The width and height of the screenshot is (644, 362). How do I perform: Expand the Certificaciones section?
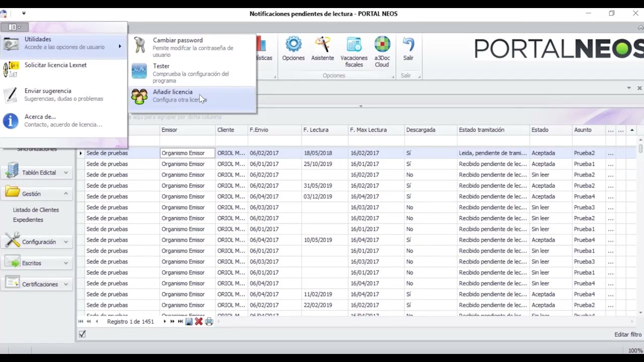point(66,284)
